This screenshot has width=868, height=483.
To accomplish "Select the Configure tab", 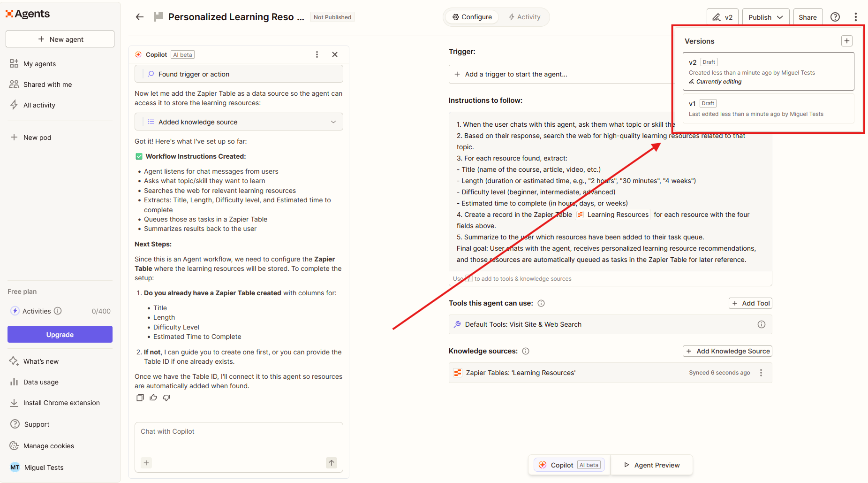I will tap(472, 17).
